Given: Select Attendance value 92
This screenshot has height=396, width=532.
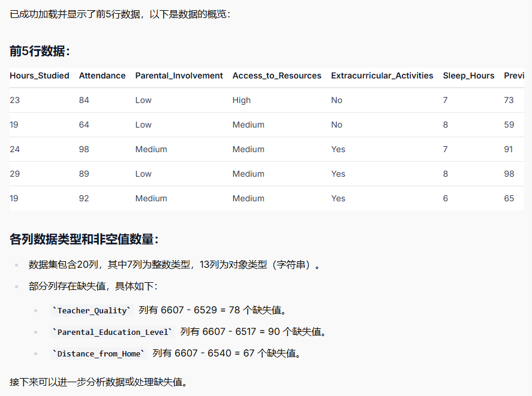Looking at the screenshot, I should tap(84, 198).
